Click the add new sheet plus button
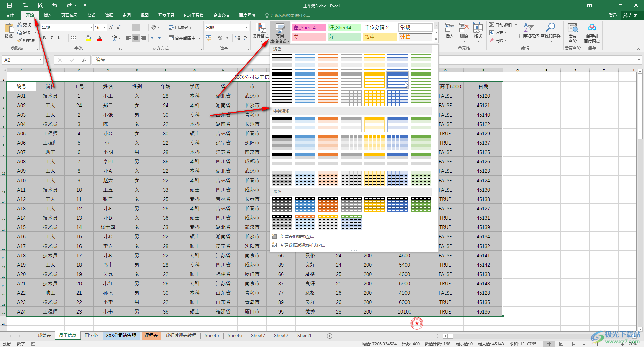 [329, 336]
